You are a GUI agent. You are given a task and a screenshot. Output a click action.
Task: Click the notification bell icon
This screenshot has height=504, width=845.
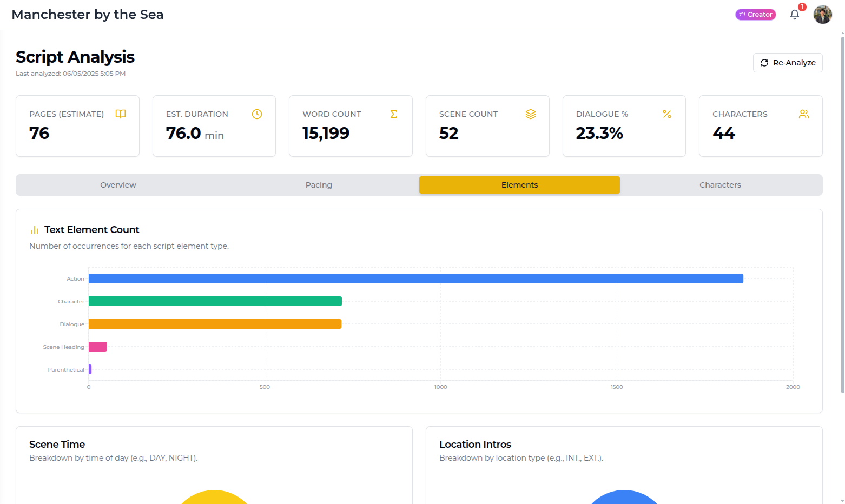[794, 15]
